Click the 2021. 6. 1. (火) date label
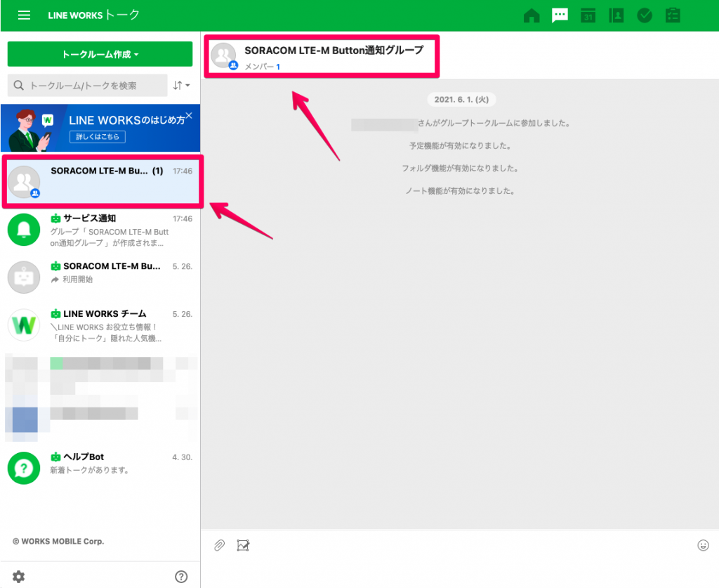Screen dimensions: 719x588 coord(461,100)
